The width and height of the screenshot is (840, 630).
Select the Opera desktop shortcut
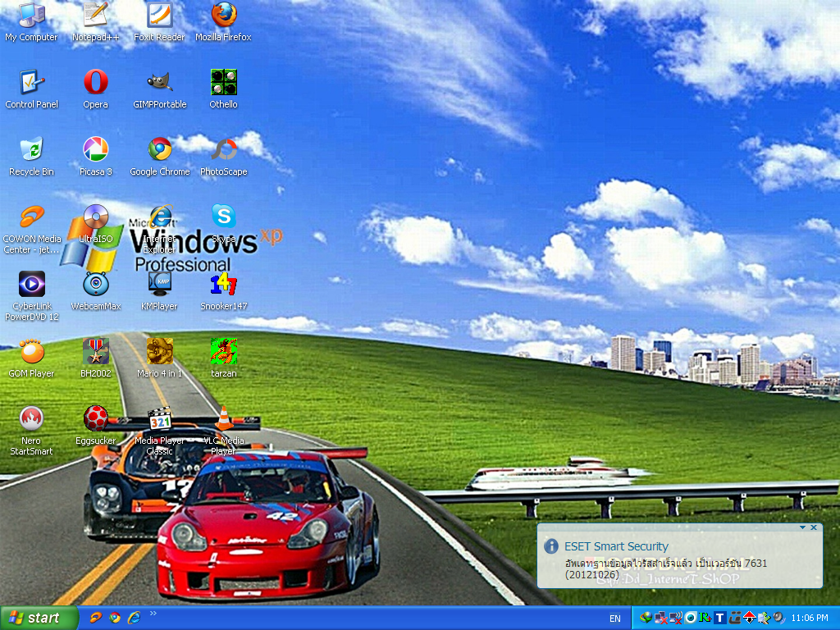[95, 89]
